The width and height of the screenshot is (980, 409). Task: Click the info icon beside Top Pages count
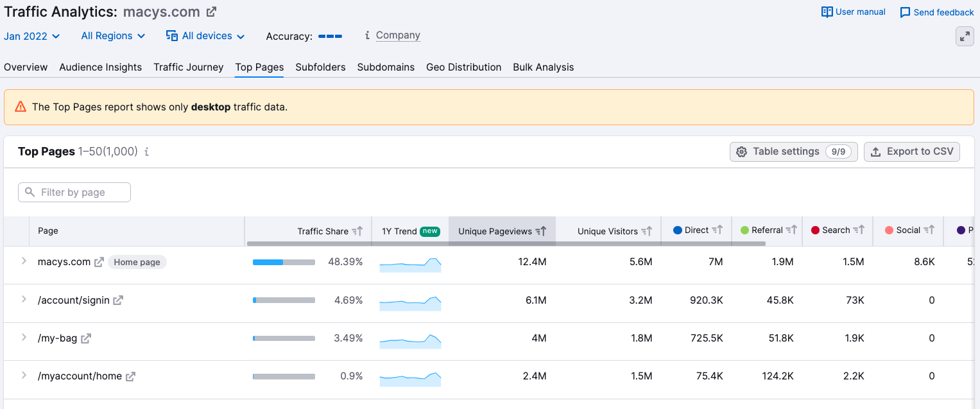pos(146,152)
